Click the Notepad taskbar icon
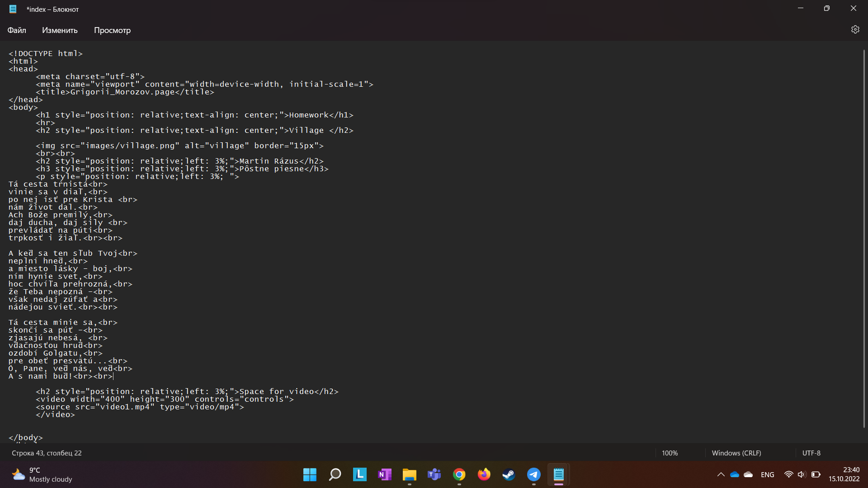Screen dimensions: 868x488 click(559, 474)
